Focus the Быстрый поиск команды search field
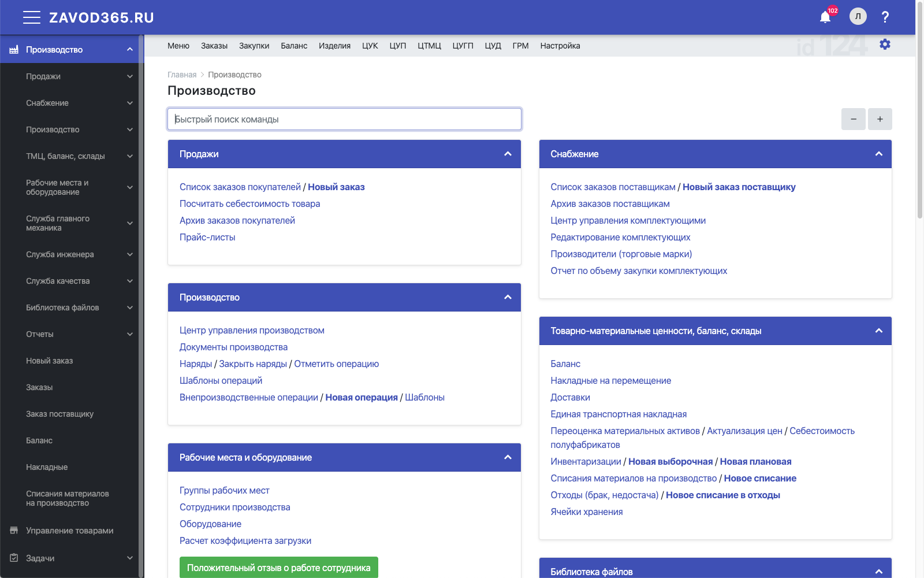This screenshot has height=578, width=924. click(344, 119)
